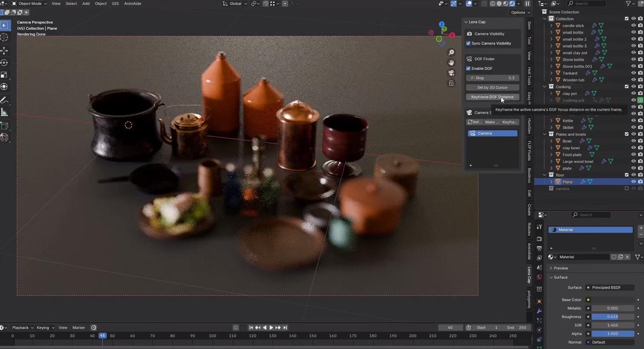The width and height of the screenshot is (644, 349).
Task: Click the viewport pan hand icon
Action: point(451,63)
